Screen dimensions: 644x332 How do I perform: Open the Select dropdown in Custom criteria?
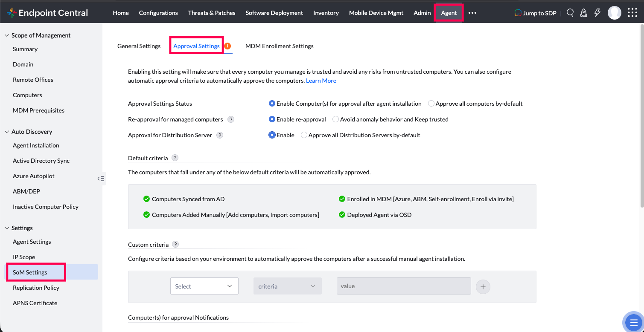[x=204, y=286]
